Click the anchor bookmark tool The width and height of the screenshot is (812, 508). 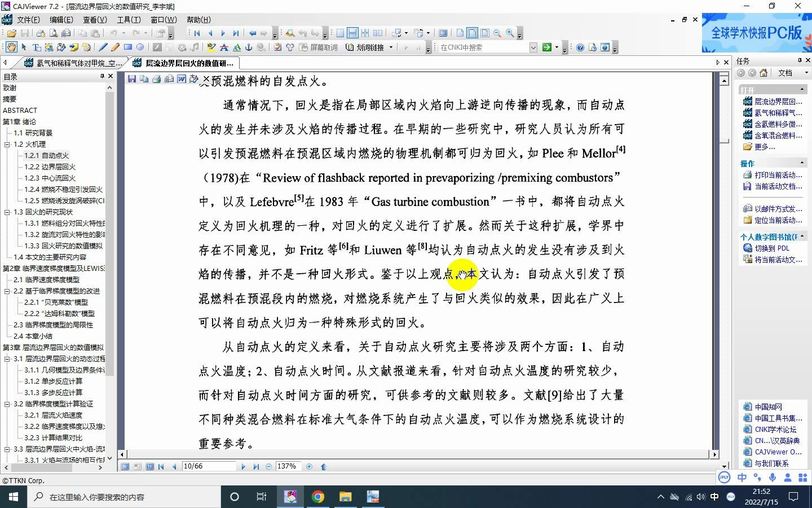coord(248,47)
